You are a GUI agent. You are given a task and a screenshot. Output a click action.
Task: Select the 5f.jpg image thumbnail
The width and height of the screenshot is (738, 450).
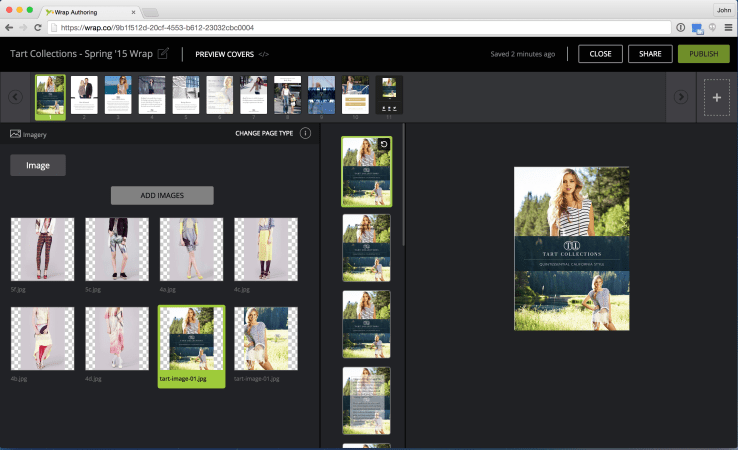(x=42, y=249)
